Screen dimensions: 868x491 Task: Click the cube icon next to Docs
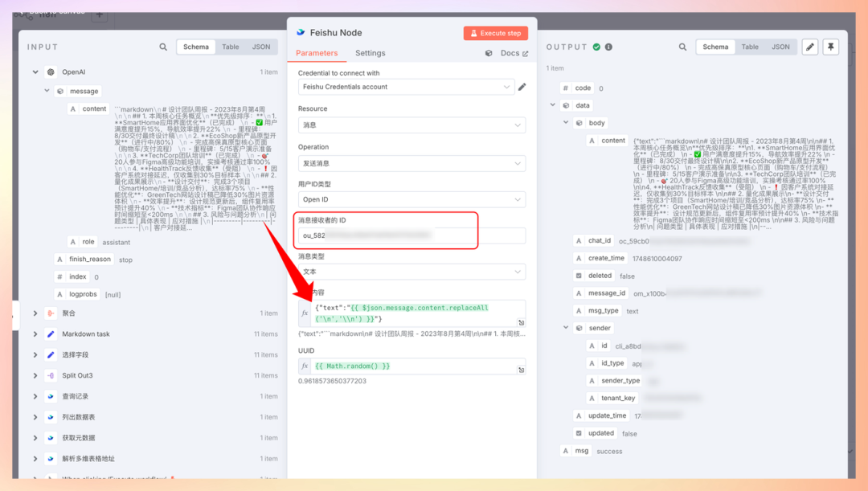pos(489,53)
